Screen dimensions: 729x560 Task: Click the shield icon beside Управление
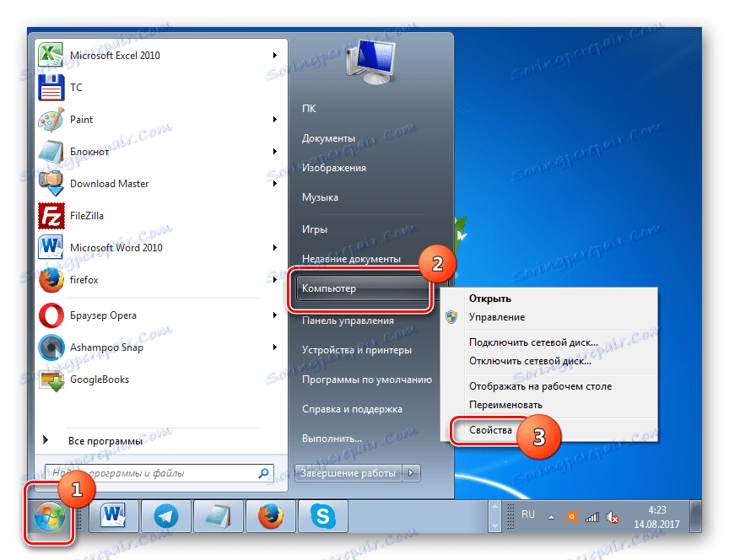pos(451,317)
